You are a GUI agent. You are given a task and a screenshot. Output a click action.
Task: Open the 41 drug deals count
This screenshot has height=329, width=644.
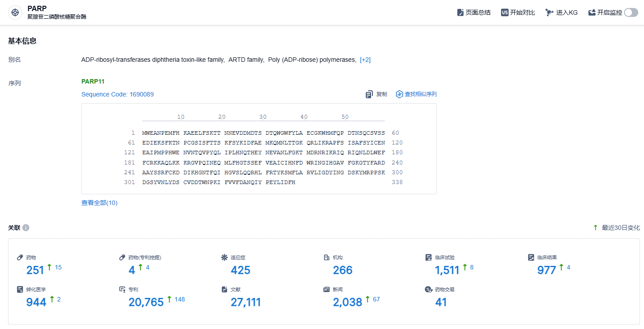441,302
